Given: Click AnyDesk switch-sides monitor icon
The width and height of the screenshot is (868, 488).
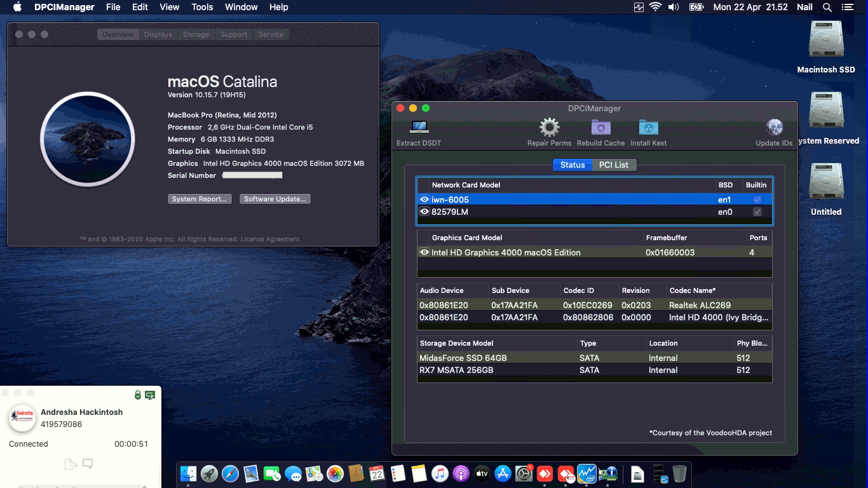Looking at the screenshot, I should click(150, 395).
